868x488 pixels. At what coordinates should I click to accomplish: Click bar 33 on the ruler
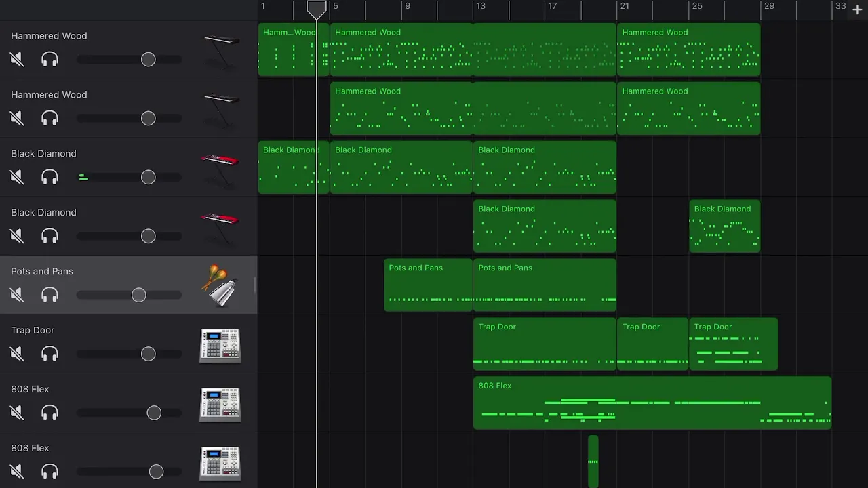(x=841, y=6)
